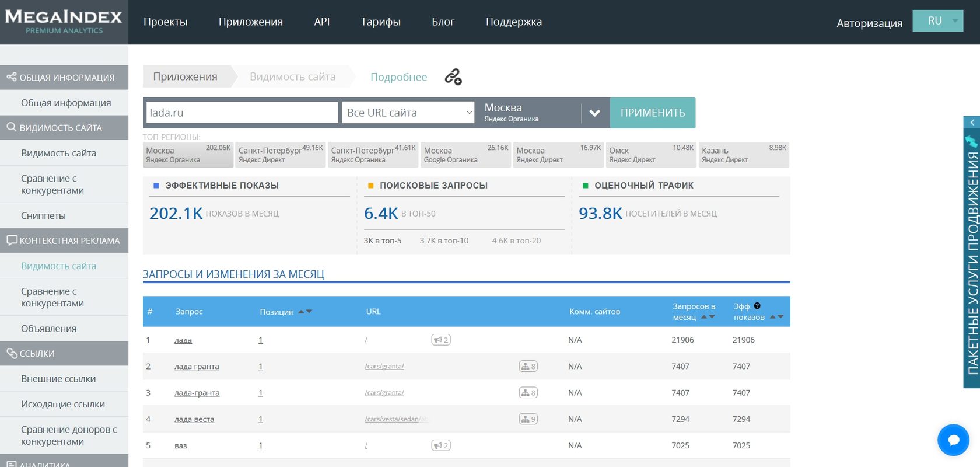Click the ПАКЕТНЫЕ УСЛУГИ ПРОДВИЖЕНИЯ side tab
This screenshot has height=467, width=980.
click(x=972, y=263)
